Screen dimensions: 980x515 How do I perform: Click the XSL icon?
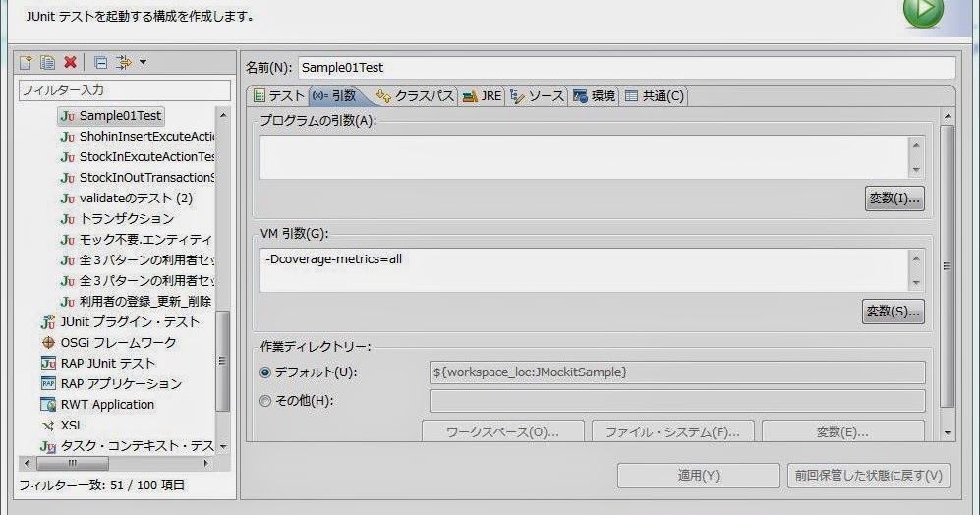(x=48, y=426)
